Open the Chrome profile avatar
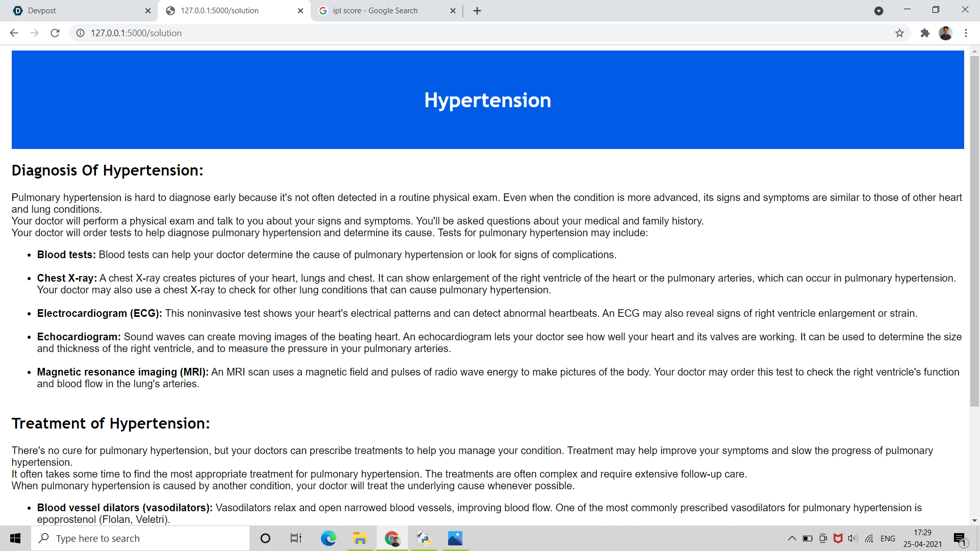 945,33
